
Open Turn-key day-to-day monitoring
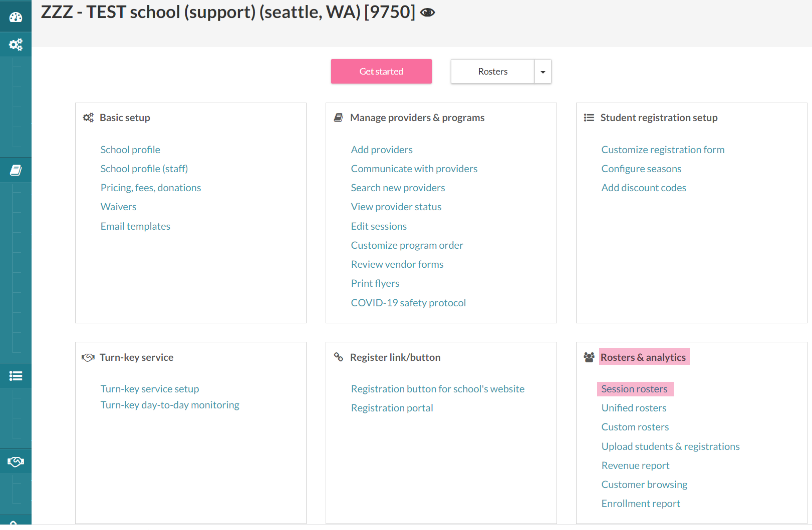point(170,405)
